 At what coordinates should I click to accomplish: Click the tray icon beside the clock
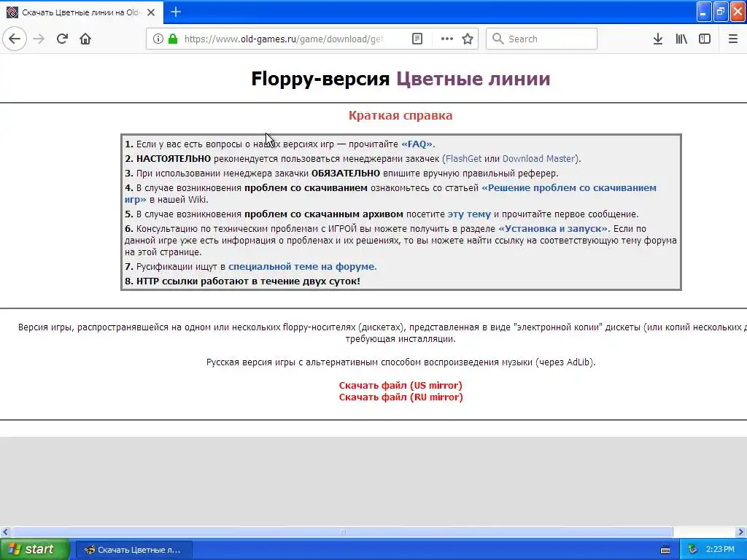coord(693,550)
